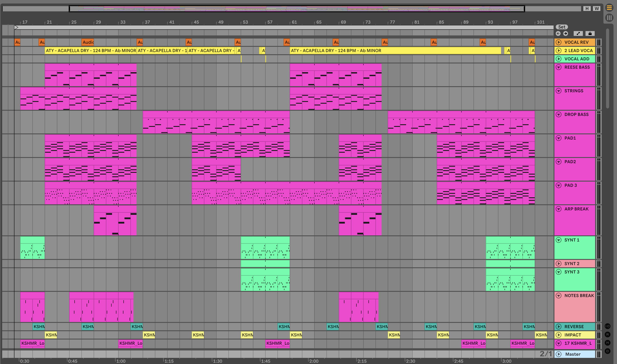Fold the STRINGS track with its triangle

pos(559,91)
